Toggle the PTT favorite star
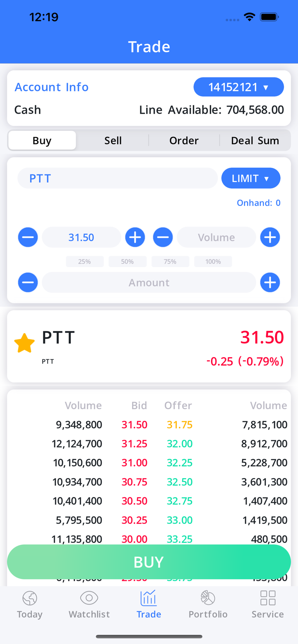The image size is (298, 644). [24, 343]
